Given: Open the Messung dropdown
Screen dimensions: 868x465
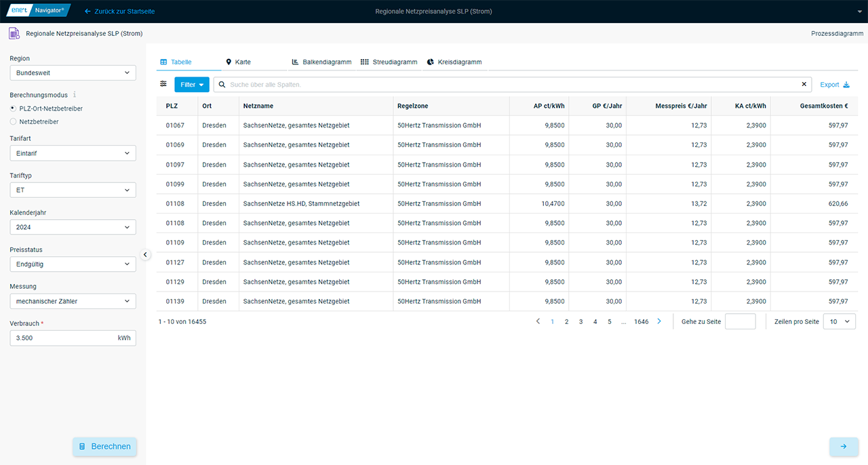Looking at the screenshot, I should click(x=73, y=301).
